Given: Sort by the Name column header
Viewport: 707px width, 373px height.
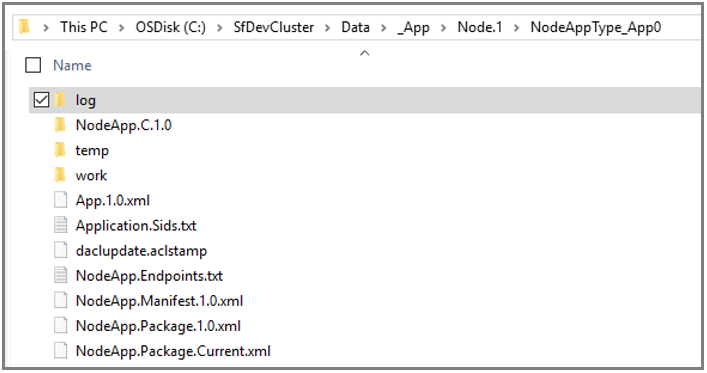Looking at the screenshot, I should point(72,65).
